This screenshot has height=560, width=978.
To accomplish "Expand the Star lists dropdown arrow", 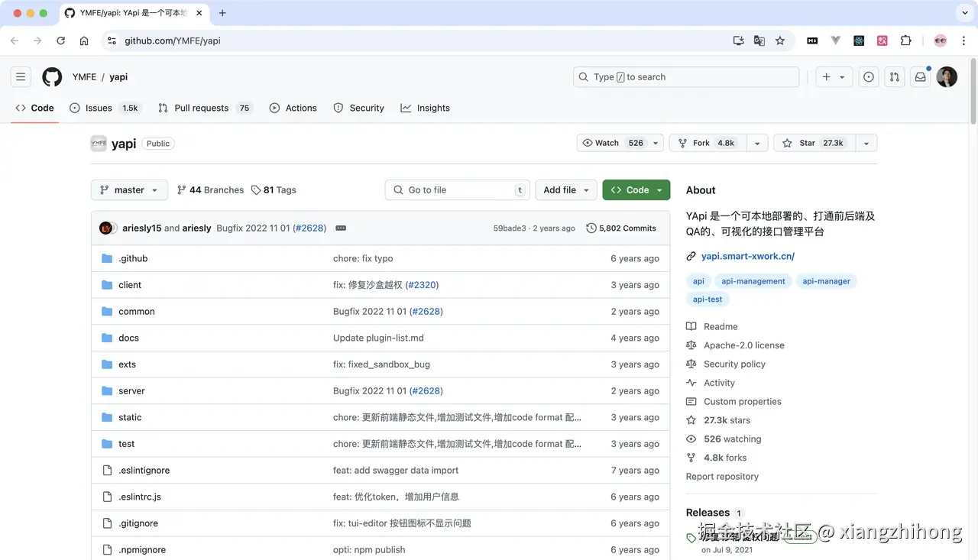I will click(866, 143).
